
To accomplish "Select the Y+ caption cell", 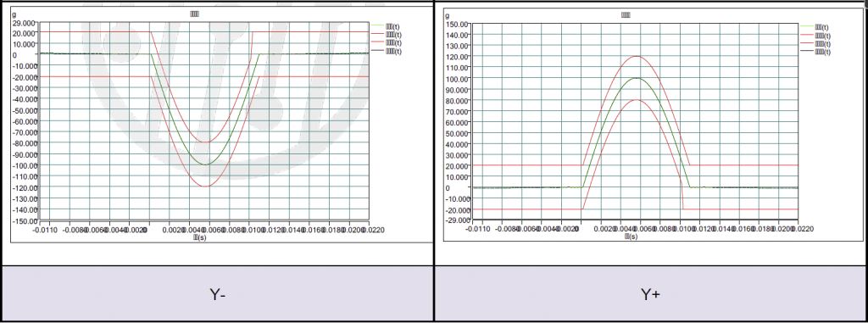I will tap(650, 293).
